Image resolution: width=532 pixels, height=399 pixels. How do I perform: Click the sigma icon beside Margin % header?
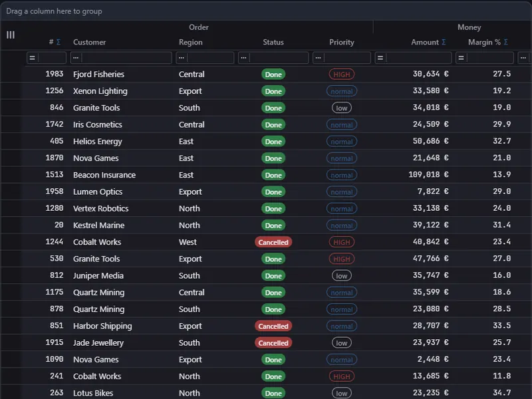tap(505, 42)
